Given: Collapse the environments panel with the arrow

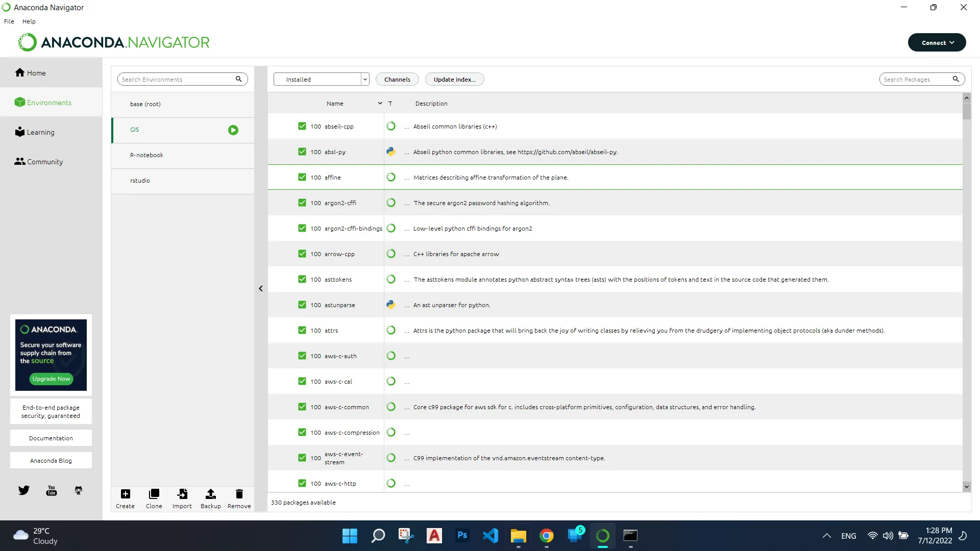Looking at the screenshot, I should point(261,289).
